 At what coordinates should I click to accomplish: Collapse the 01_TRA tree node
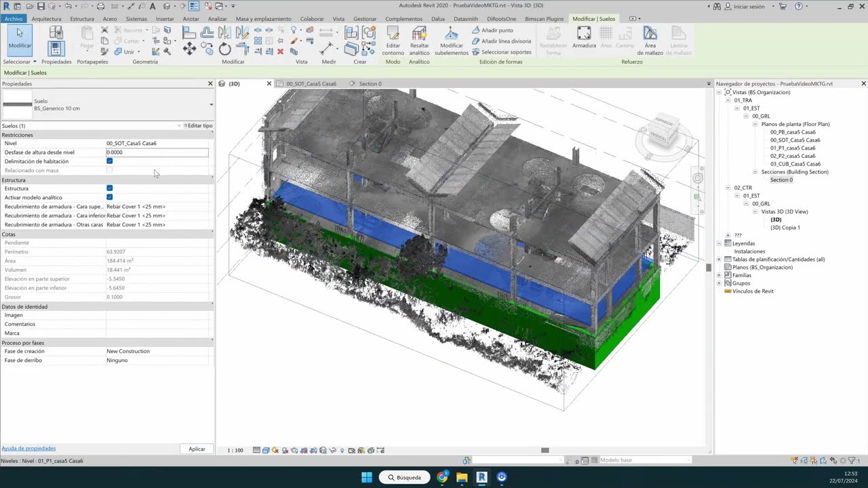pyautogui.click(x=728, y=100)
